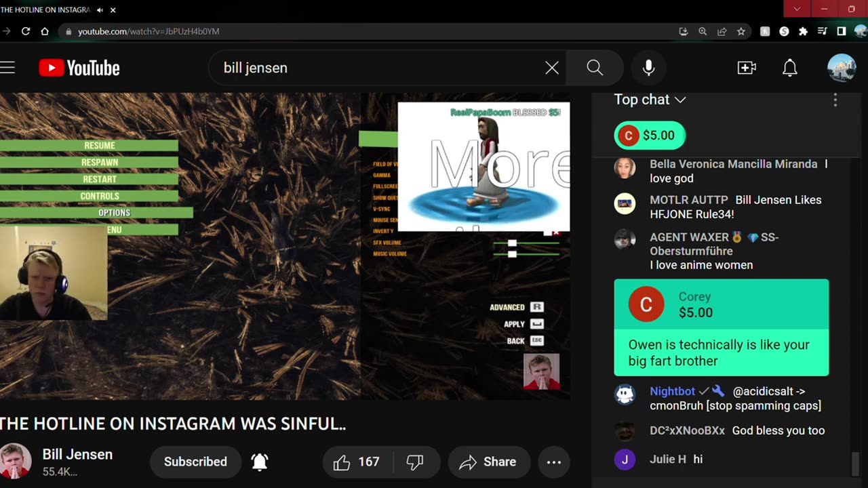Like the video with thumbs up
Screen dimensions: 868x488
[x=357, y=462]
